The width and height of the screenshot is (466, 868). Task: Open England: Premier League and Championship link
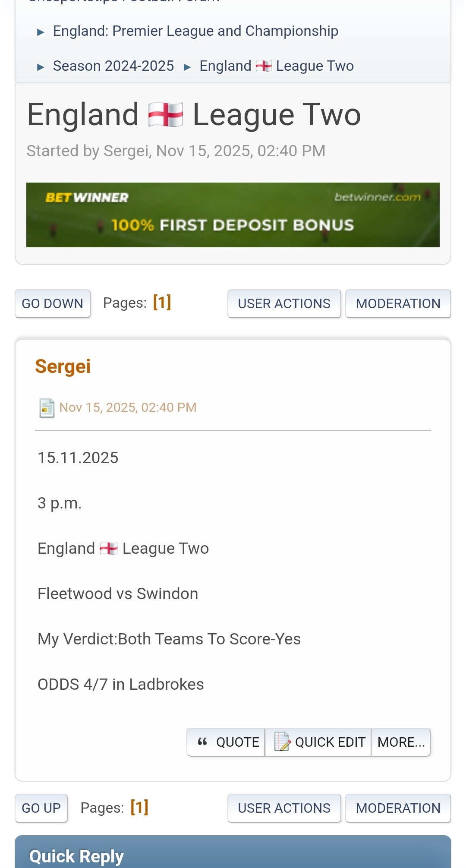click(195, 31)
